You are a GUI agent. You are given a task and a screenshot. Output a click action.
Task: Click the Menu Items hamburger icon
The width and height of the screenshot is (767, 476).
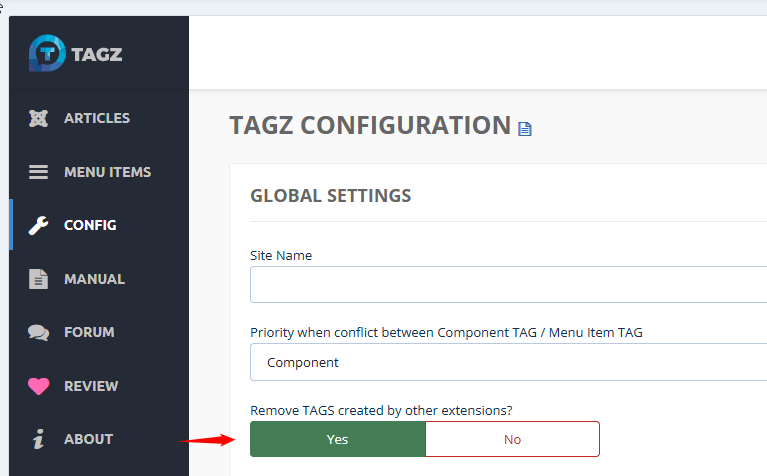[x=39, y=172]
